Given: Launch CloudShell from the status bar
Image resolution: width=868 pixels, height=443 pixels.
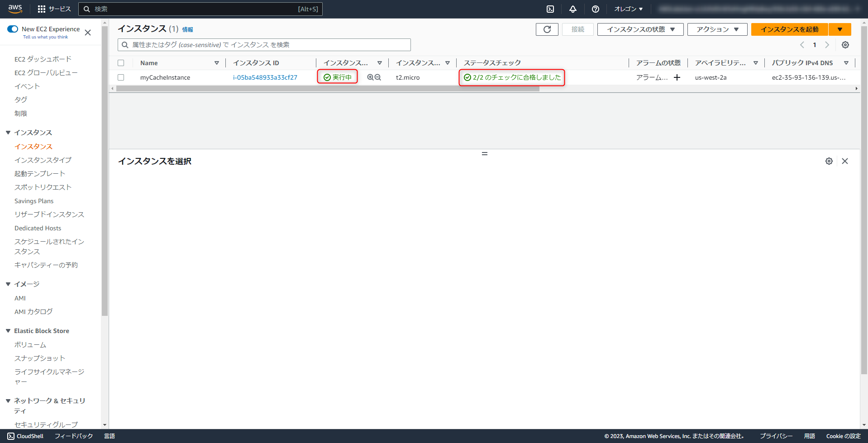Looking at the screenshot, I should coord(25,436).
